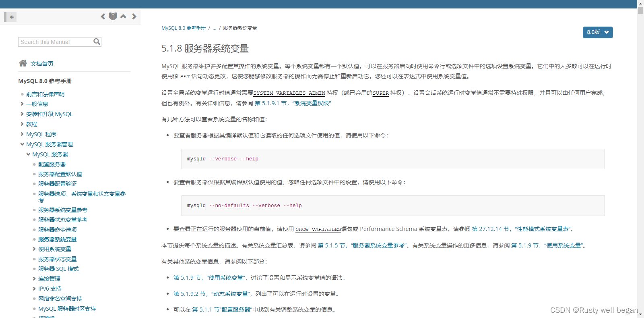Click the SET statement link

pyautogui.click(x=185, y=77)
